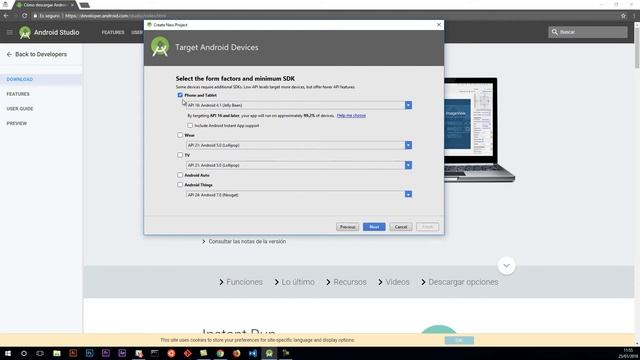Viewport: 640px width, 360px height.
Task: Switch to the Cómo descargar Android browser tab
Action: (x=45, y=5)
